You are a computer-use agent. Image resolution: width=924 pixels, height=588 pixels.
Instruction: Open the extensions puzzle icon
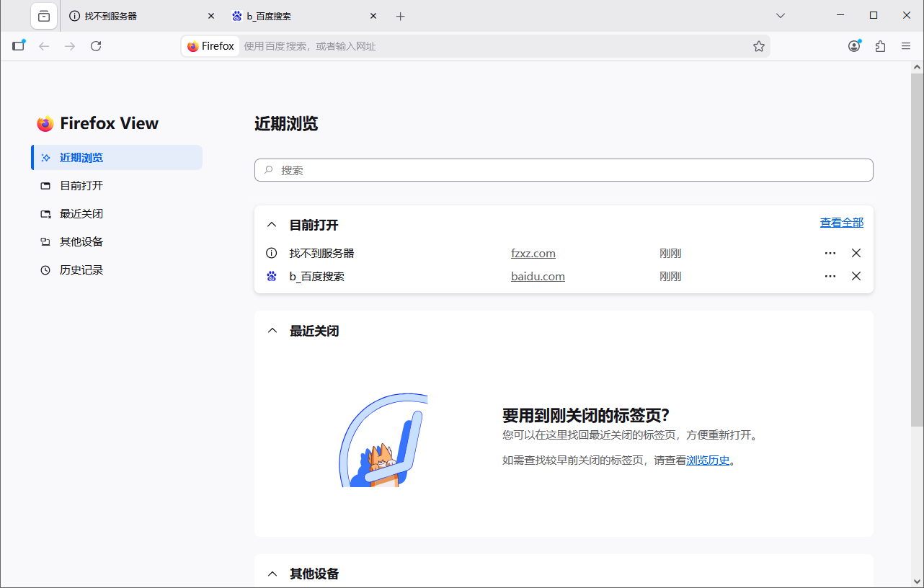[x=880, y=45]
